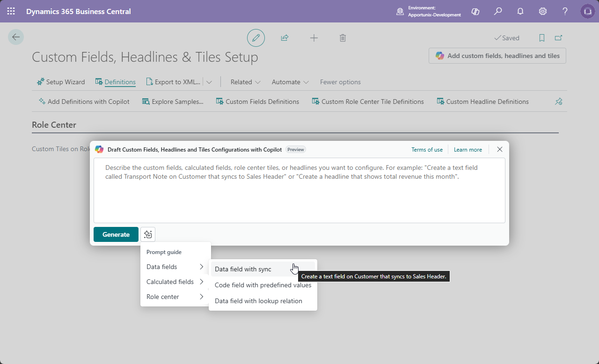
Task: Select Data field with sync
Action: [x=263, y=269]
